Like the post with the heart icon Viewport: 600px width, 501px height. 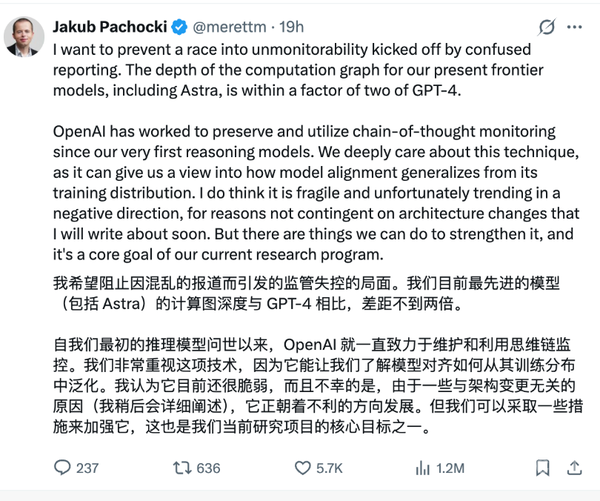tap(303, 468)
